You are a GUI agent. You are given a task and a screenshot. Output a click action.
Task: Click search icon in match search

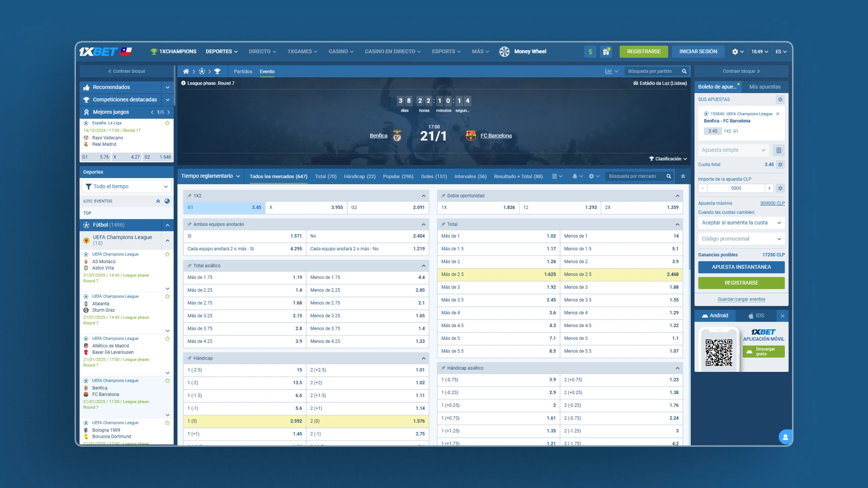coord(684,71)
